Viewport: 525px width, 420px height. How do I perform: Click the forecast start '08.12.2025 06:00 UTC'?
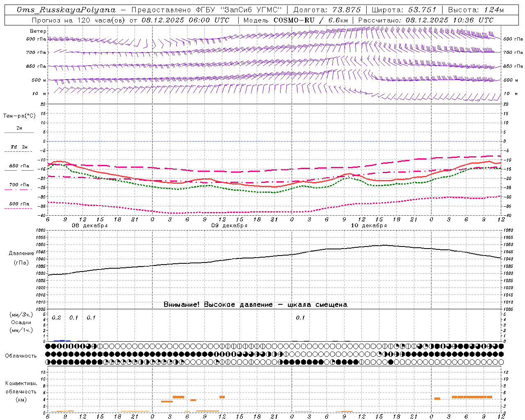tap(185, 20)
